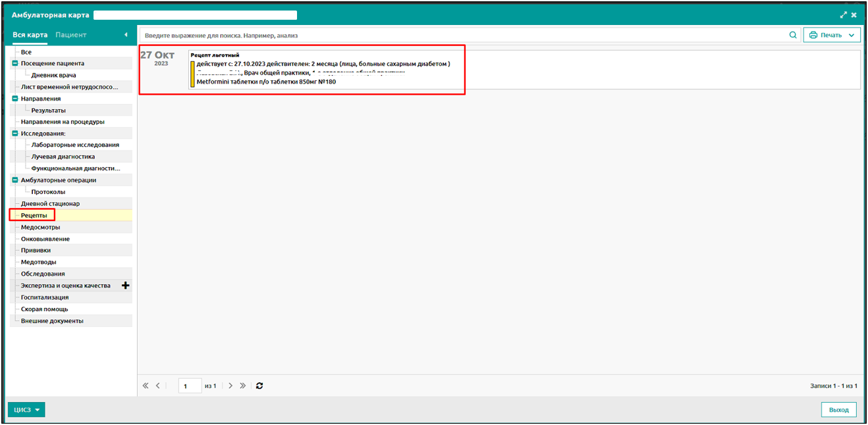Go to the first page arrow
The width and height of the screenshot is (868, 425).
coord(146,386)
